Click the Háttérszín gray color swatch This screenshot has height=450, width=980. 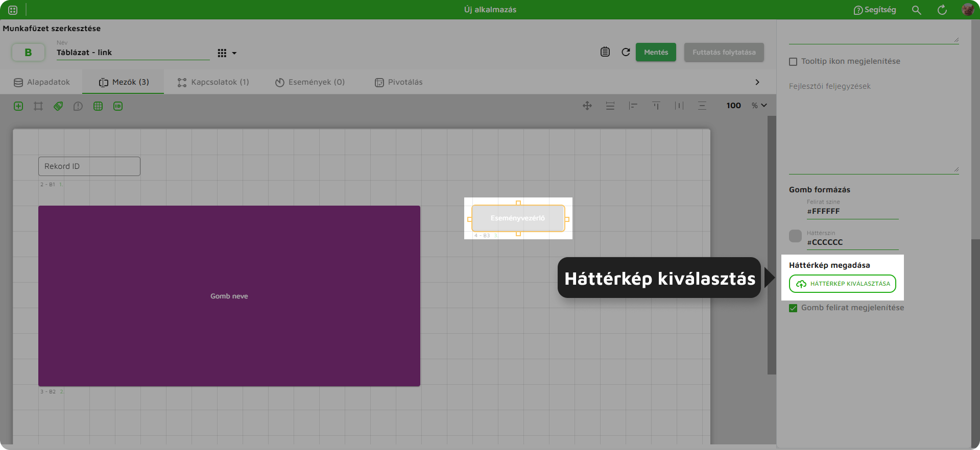(x=795, y=236)
